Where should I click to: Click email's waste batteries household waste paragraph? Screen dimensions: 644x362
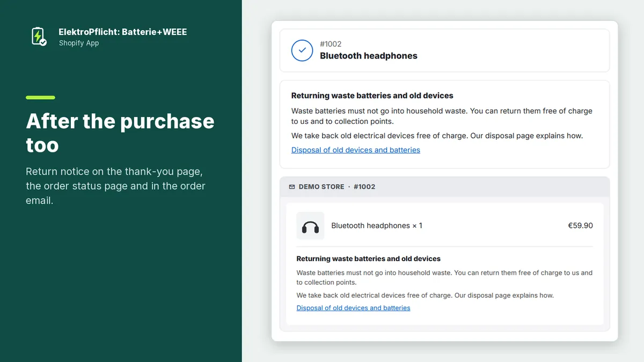pyautogui.click(x=444, y=277)
